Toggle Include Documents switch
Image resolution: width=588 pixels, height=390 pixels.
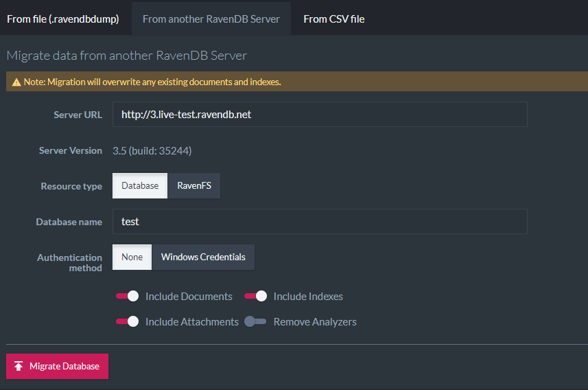(x=128, y=296)
